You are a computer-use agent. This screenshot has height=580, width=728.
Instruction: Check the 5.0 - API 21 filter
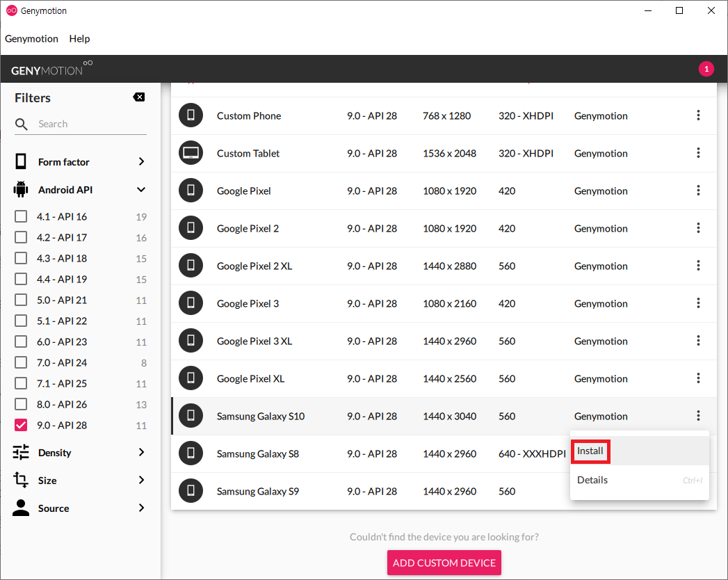point(21,300)
